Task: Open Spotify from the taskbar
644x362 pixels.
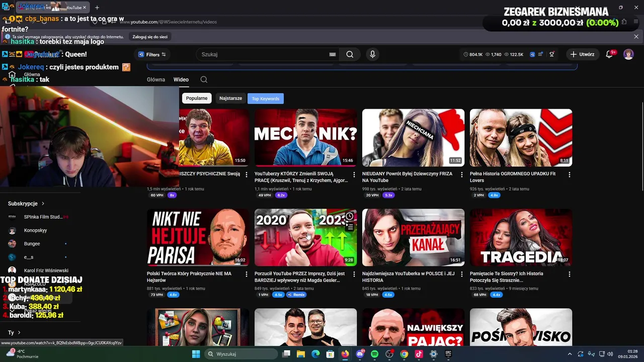Action: (374, 354)
